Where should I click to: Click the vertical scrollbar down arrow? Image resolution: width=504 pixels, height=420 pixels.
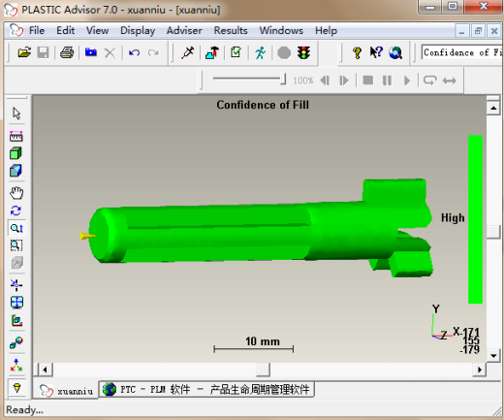pyautogui.click(x=493, y=356)
